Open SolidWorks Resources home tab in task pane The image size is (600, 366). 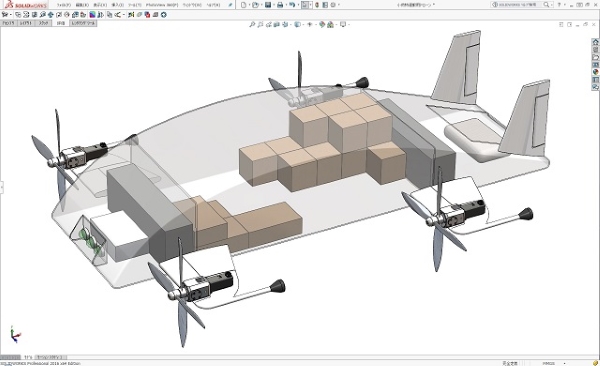point(595,42)
